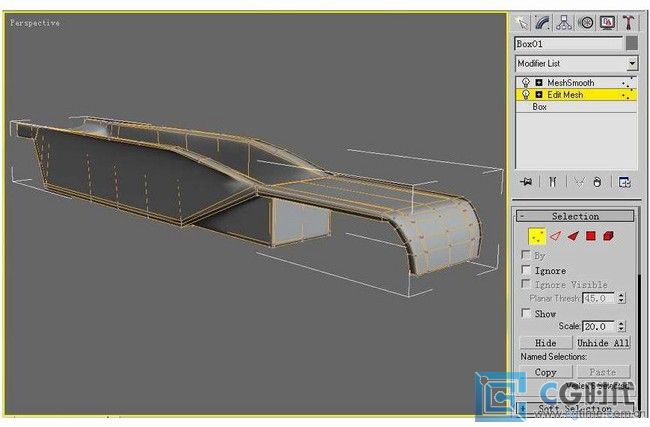
Task: Toggle Ignore Visible Edges checkbox
Action: point(526,284)
